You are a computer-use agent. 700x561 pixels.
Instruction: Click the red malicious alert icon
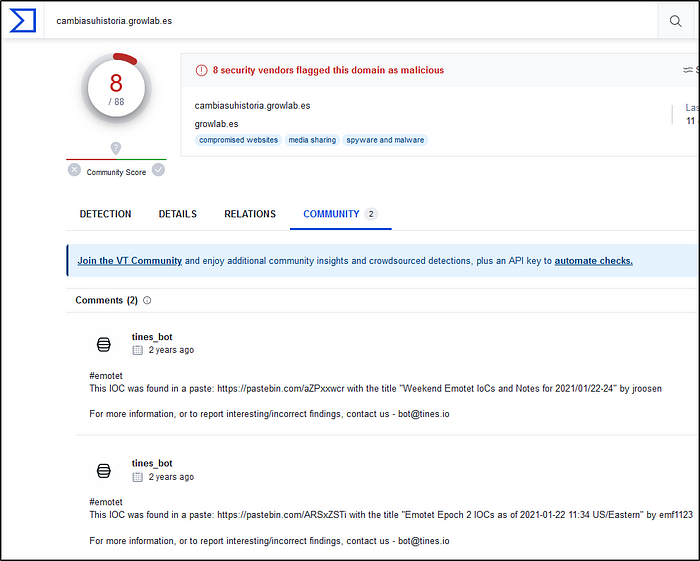coord(201,70)
